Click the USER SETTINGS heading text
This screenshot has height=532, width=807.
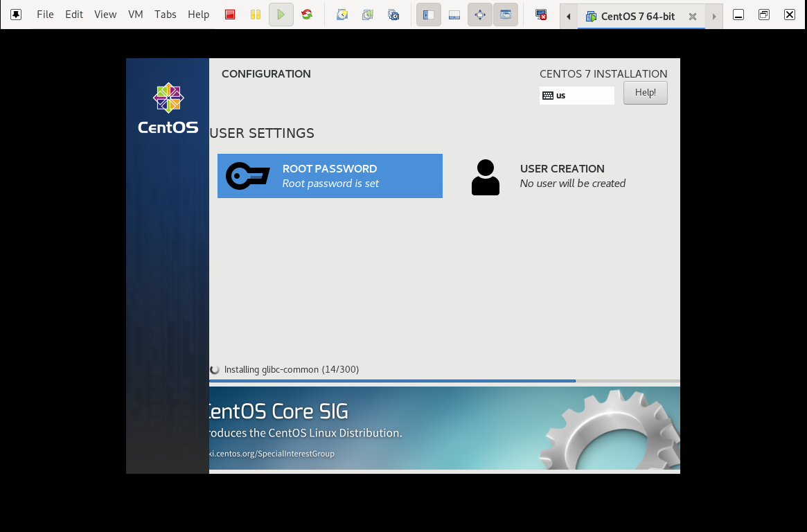coord(262,133)
